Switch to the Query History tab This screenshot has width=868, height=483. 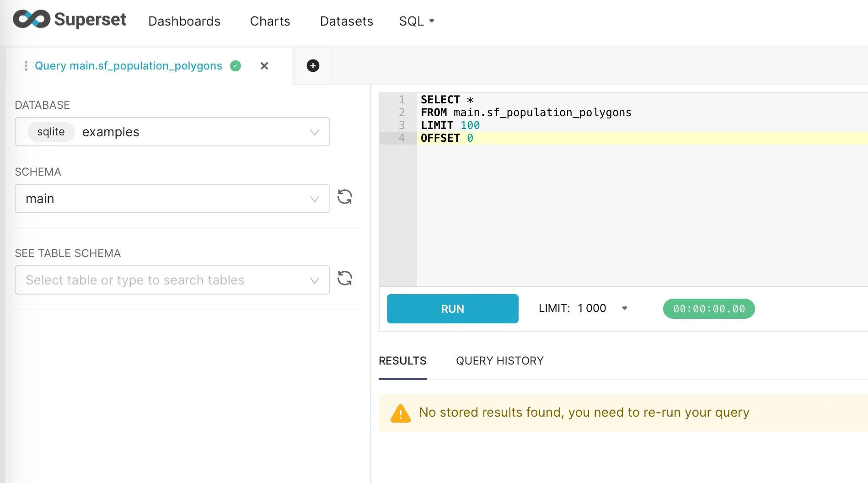pyautogui.click(x=499, y=361)
